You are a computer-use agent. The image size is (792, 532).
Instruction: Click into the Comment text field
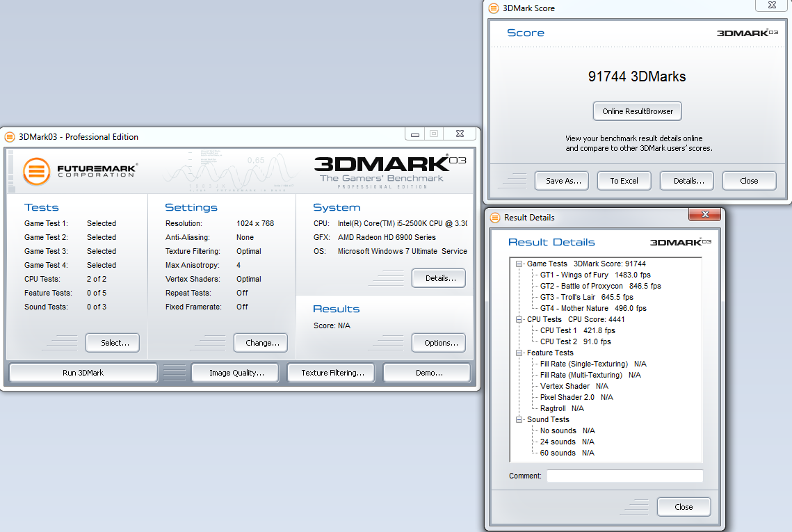click(624, 476)
